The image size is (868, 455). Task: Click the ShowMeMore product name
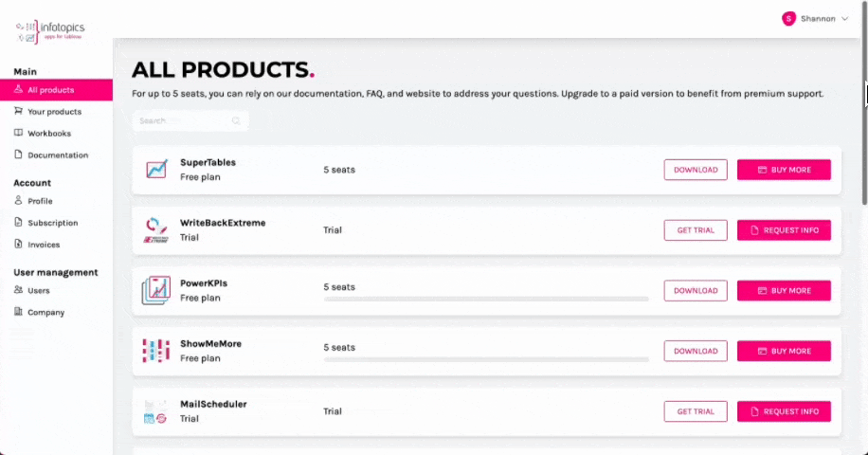click(x=210, y=343)
